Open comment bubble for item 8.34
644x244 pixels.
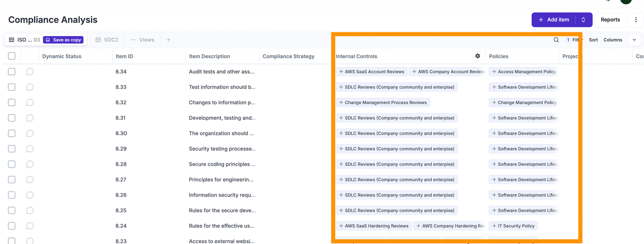tap(30, 71)
